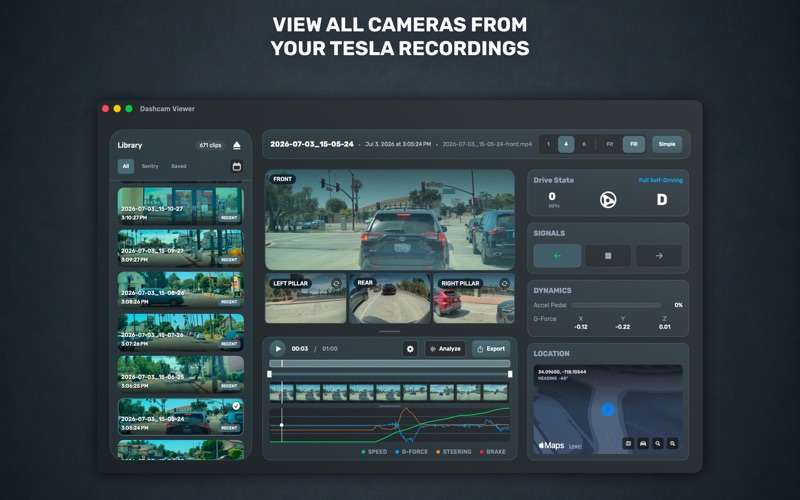Click the Analyze button

point(445,349)
